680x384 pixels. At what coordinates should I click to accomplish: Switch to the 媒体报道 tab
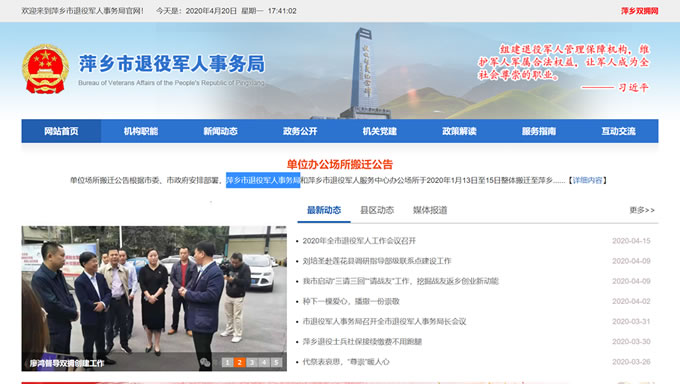[x=430, y=210]
